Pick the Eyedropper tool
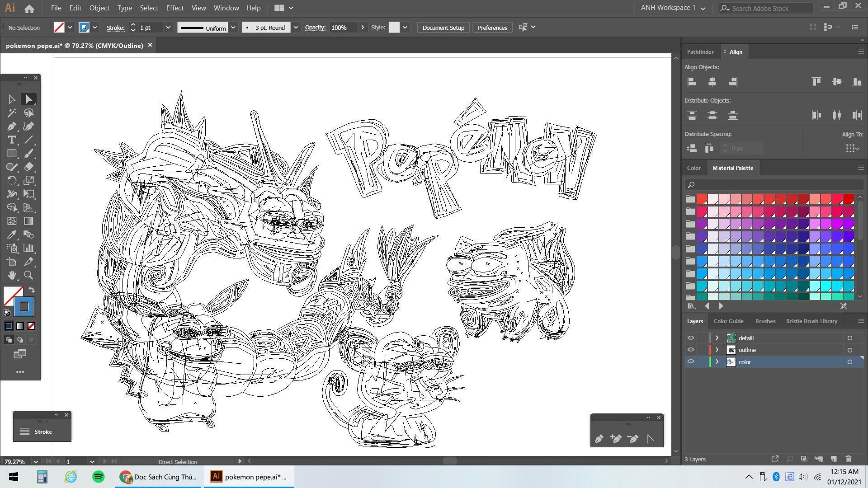 [x=12, y=235]
